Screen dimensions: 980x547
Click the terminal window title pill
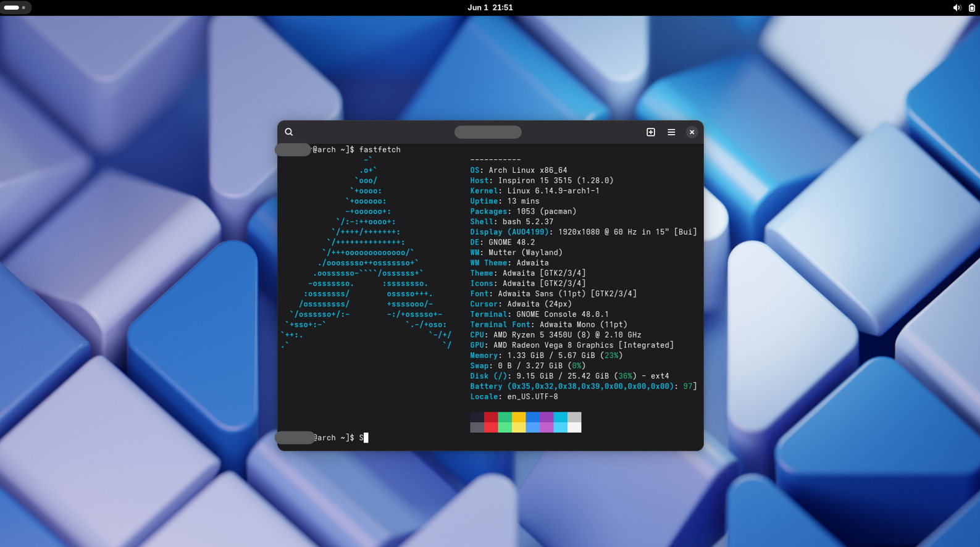coord(488,132)
